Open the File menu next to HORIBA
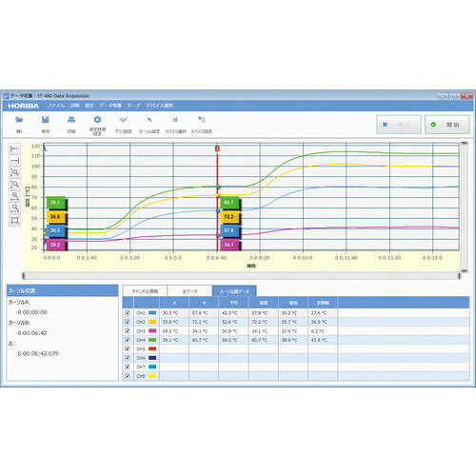 click(56, 106)
